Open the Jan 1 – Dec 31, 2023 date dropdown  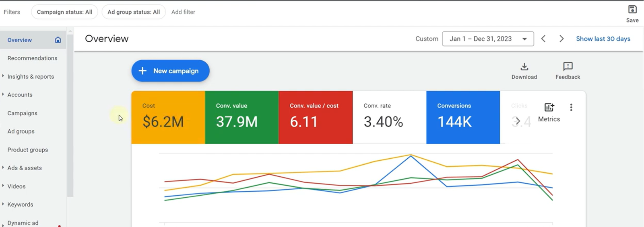[x=488, y=39]
